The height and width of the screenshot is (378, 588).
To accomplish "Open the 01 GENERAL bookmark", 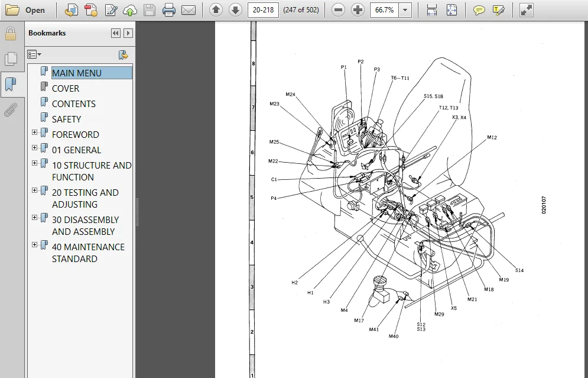I will 76,150.
